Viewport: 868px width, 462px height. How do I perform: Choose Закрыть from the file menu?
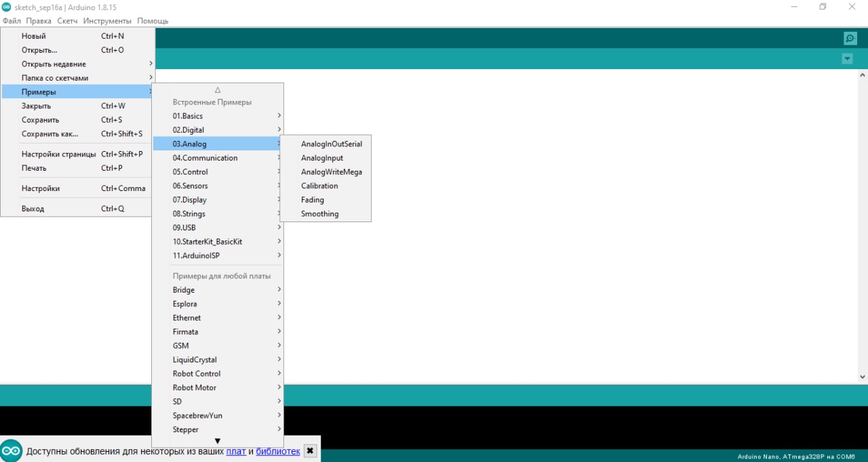tap(78, 106)
